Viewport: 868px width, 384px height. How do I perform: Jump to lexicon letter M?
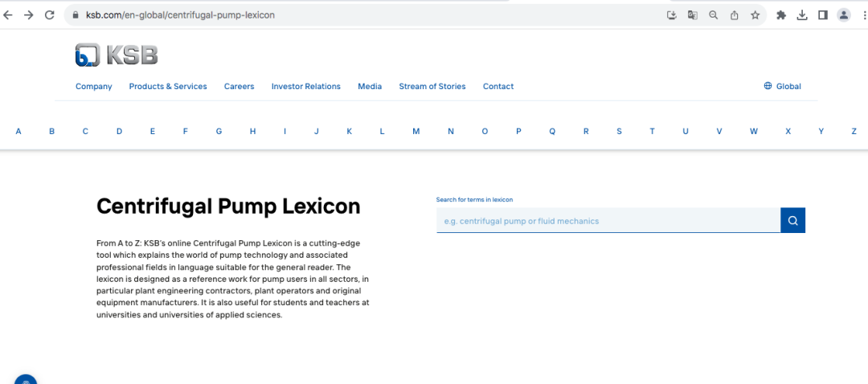[416, 131]
